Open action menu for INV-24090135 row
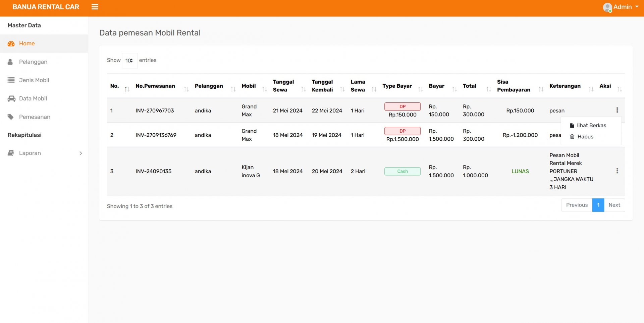 [x=617, y=171]
